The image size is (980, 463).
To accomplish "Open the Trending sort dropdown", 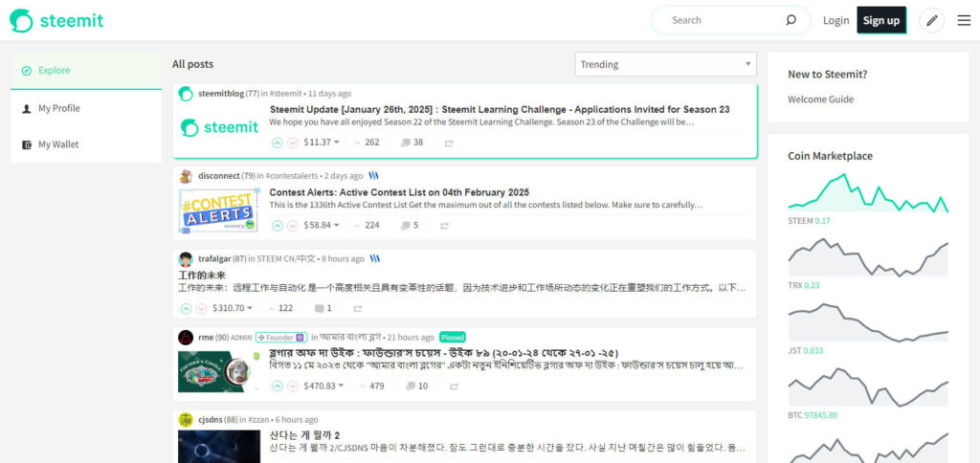I will (x=666, y=64).
